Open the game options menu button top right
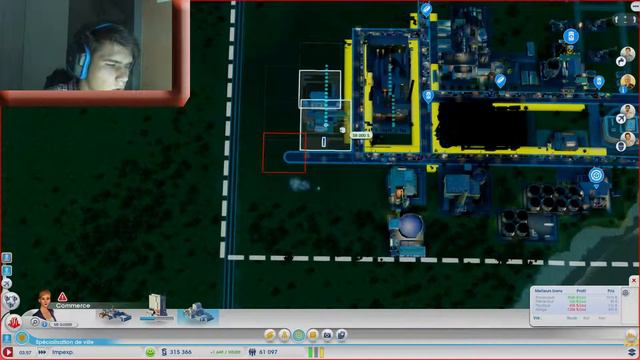 tap(635, 6)
